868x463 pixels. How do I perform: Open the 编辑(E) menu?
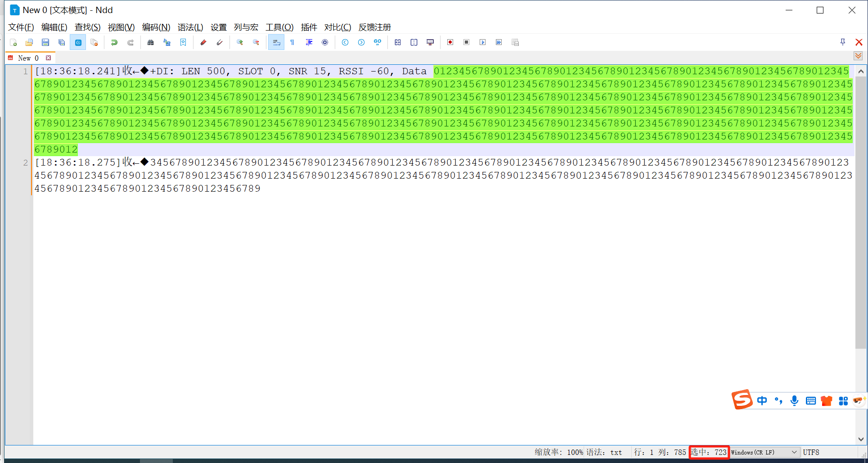pos(54,27)
